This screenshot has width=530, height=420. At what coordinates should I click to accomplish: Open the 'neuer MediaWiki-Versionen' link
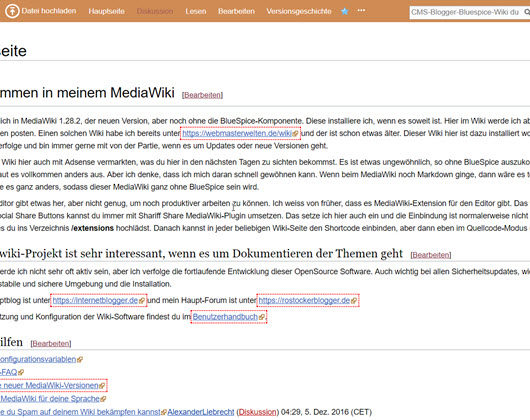pos(49,386)
